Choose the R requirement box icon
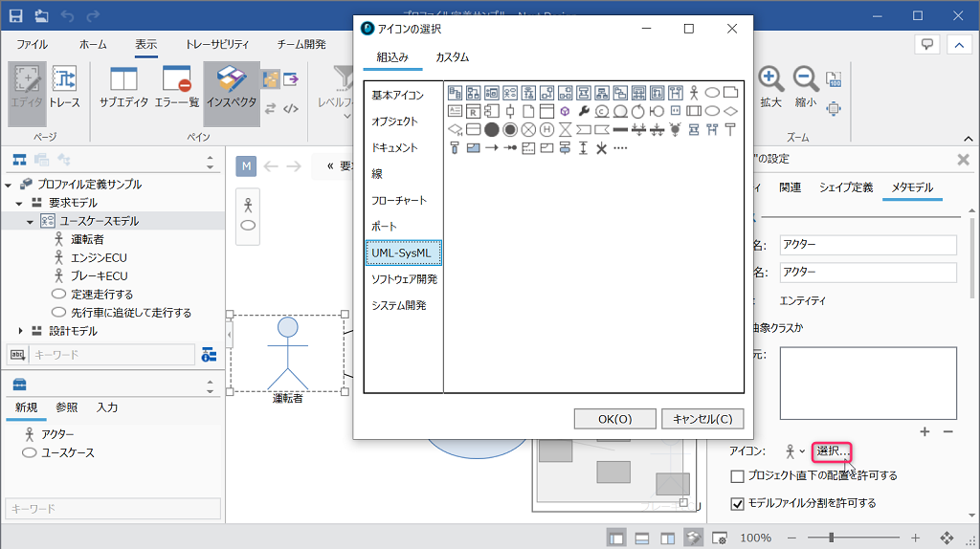Viewport: 980px width, 549px height. (x=473, y=111)
